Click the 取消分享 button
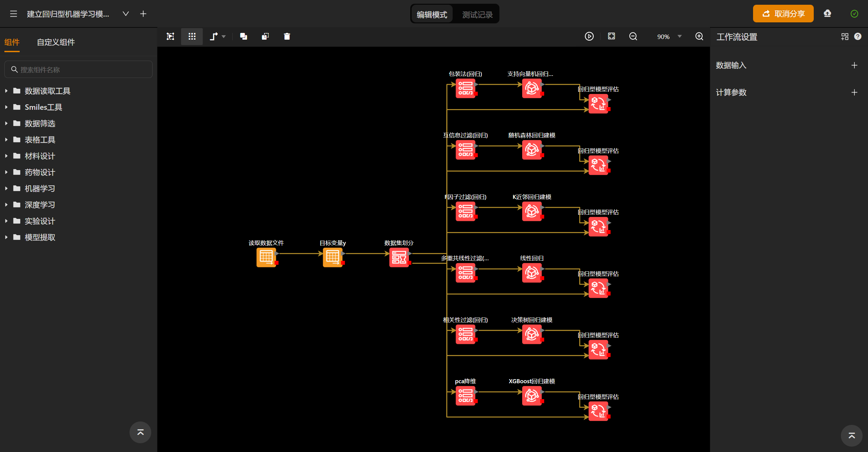This screenshot has height=452, width=868. (783, 14)
